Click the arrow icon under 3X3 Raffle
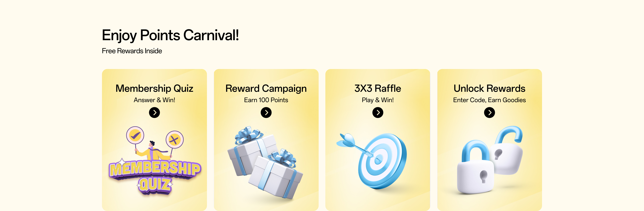 point(378,113)
